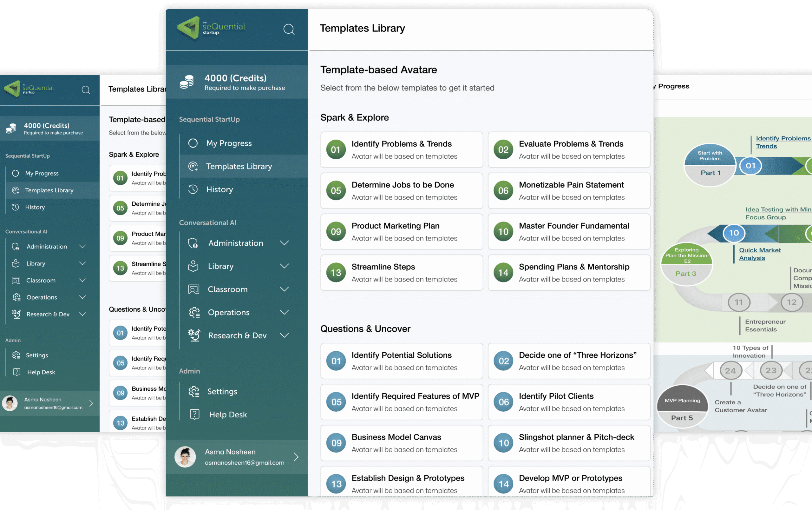Screen dimensions: 812x510
Task: Expand Operations menu chevron
Action: pos(284,312)
